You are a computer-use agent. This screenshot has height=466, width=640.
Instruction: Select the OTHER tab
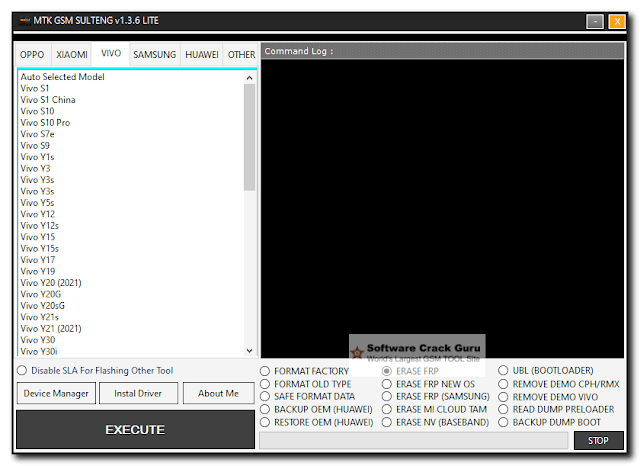pyautogui.click(x=241, y=55)
